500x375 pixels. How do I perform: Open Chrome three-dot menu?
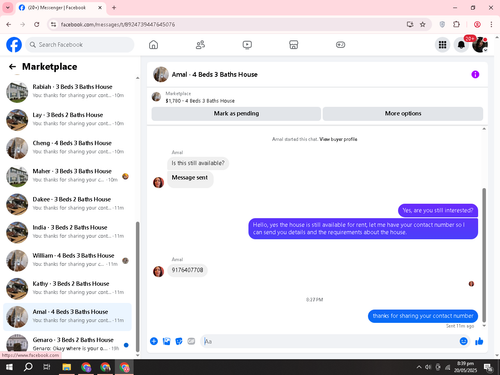tap(491, 24)
